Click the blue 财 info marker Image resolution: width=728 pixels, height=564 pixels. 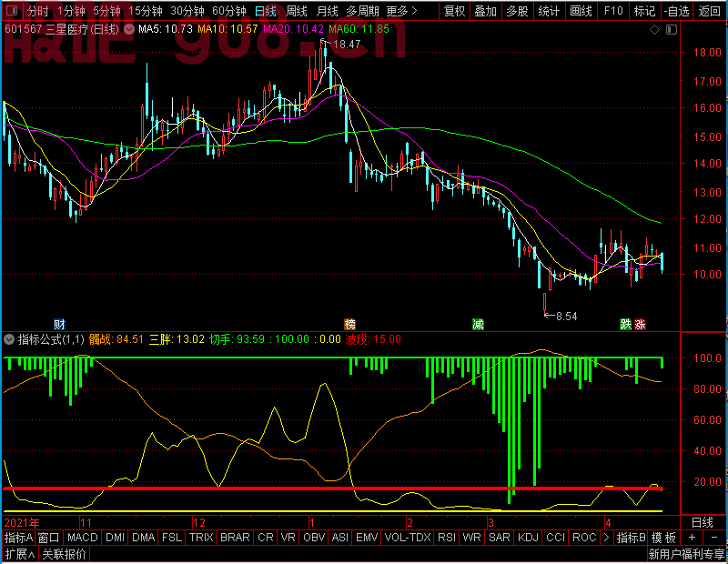59,325
